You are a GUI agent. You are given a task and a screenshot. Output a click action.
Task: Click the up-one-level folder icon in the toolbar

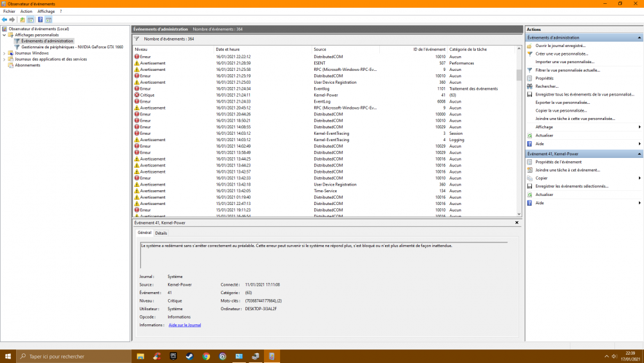point(23,20)
